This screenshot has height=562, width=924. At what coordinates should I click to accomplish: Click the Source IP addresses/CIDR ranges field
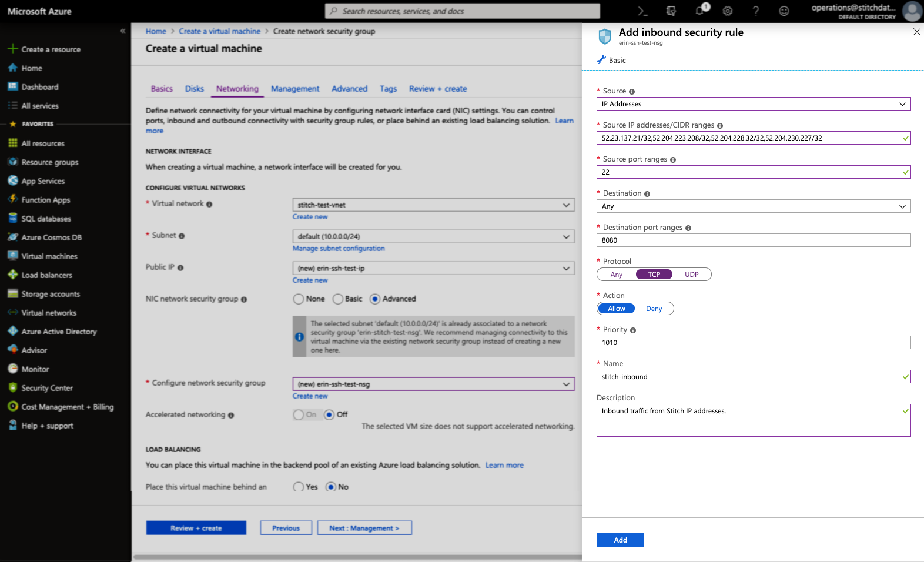click(754, 138)
